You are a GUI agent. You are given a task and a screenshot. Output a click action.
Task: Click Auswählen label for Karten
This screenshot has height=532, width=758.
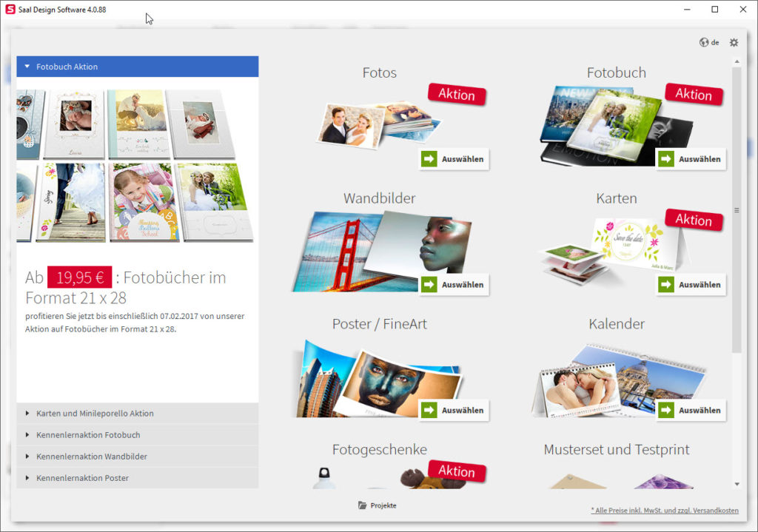(x=700, y=285)
